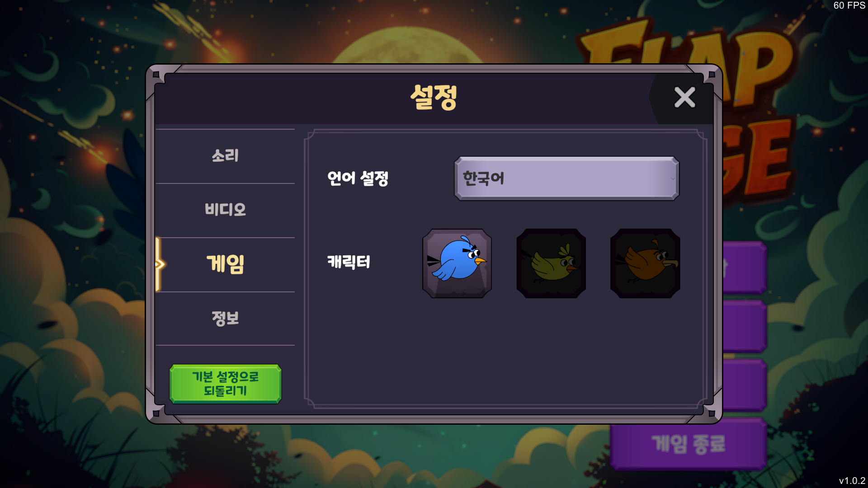The image size is (868, 488).
Task: Click the 60 FPS counter
Action: click(849, 5)
